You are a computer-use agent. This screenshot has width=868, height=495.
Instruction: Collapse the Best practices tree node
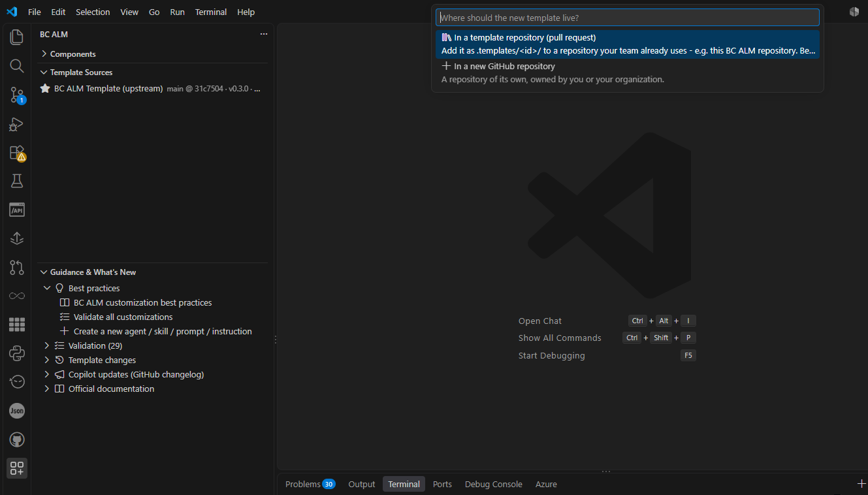(x=47, y=288)
